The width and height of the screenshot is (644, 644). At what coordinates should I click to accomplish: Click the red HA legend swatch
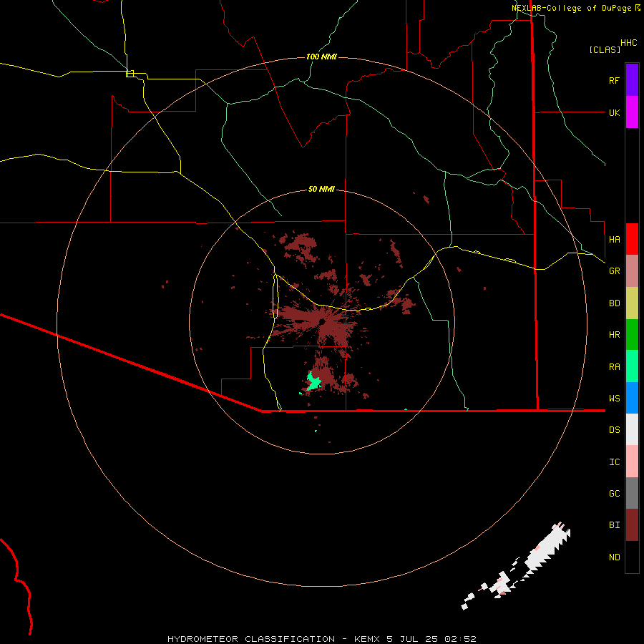pos(632,239)
